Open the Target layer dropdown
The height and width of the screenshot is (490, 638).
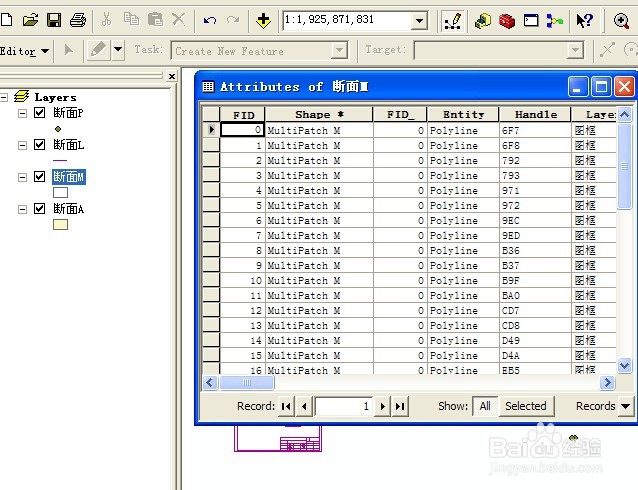575,51
